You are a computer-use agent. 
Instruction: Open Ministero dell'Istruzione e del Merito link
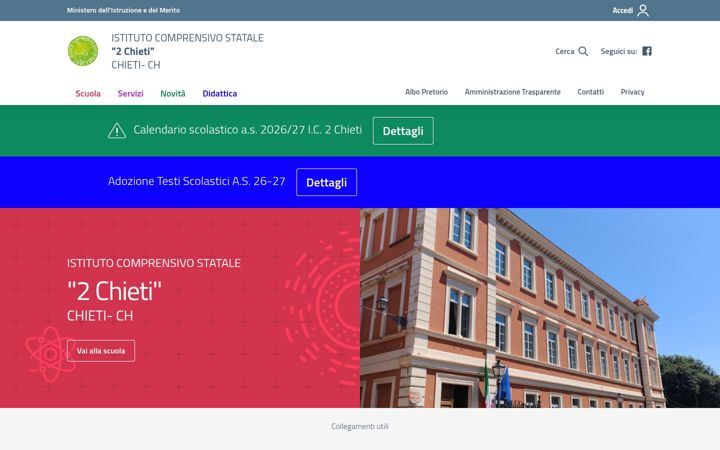click(x=123, y=10)
